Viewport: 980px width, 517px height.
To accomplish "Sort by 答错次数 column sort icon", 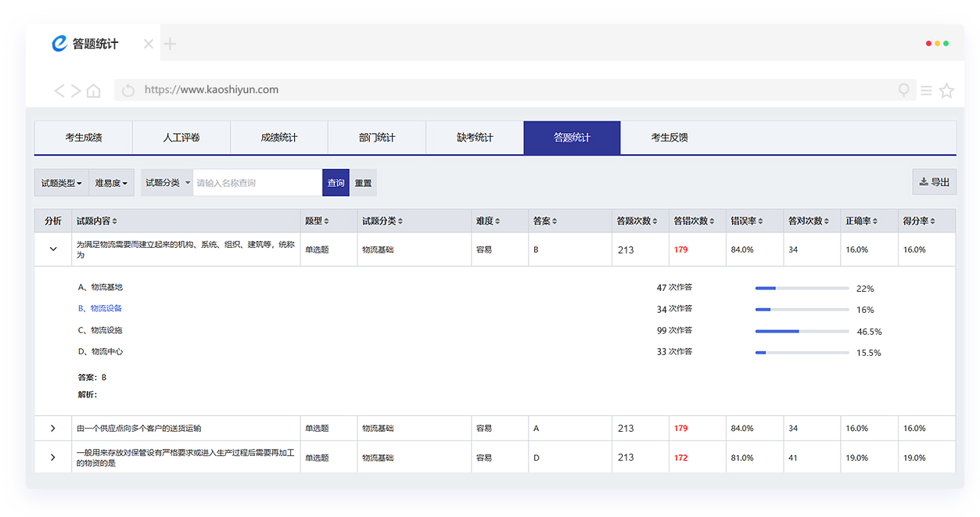I will pos(713,221).
